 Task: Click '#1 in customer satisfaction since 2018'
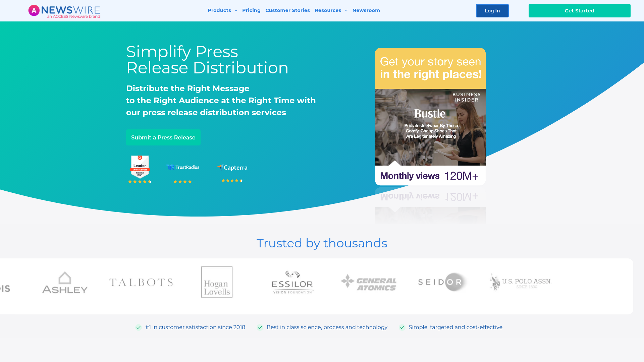tap(195, 327)
